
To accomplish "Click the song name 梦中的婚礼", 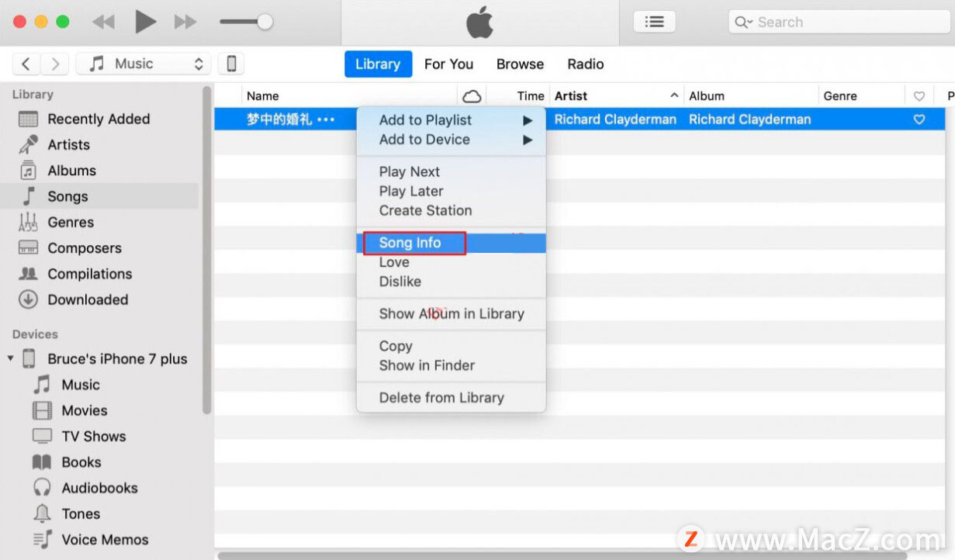I will click(279, 119).
